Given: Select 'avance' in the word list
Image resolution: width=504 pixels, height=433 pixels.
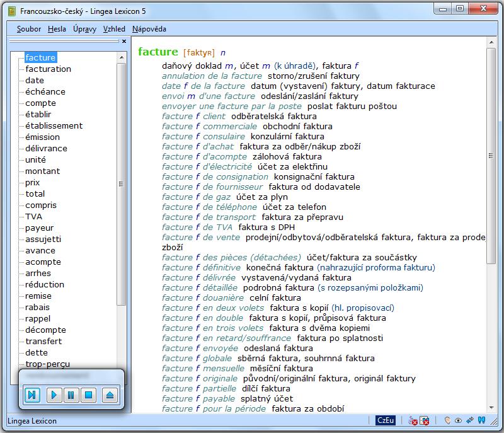Looking at the screenshot, I should pyautogui.click(x=40, y=250).
